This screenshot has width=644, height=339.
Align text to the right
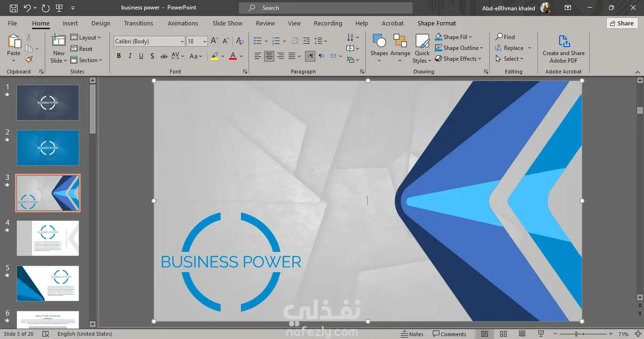(281, 56)
